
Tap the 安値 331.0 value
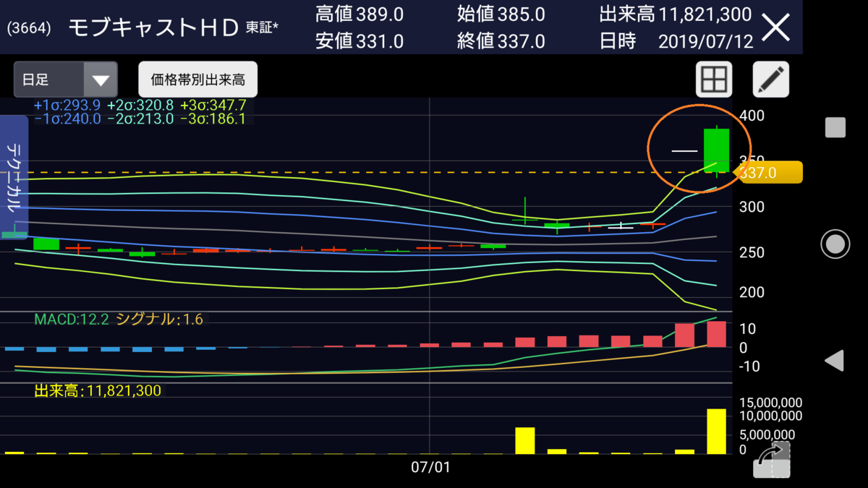tap(359, 40)
